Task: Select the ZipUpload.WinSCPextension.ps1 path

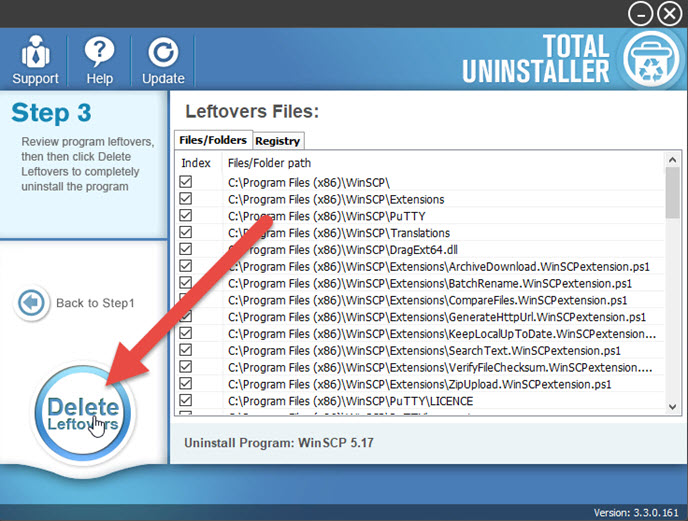Action: click(419, 384)
